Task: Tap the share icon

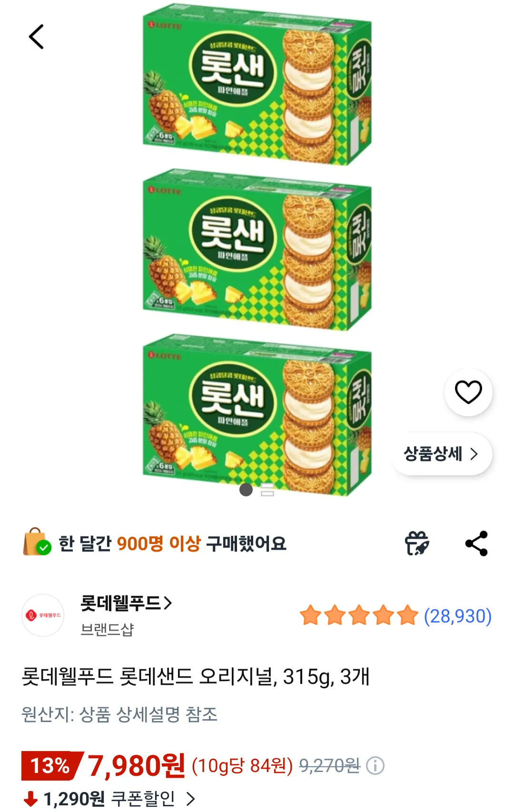Action: [476, 543]
